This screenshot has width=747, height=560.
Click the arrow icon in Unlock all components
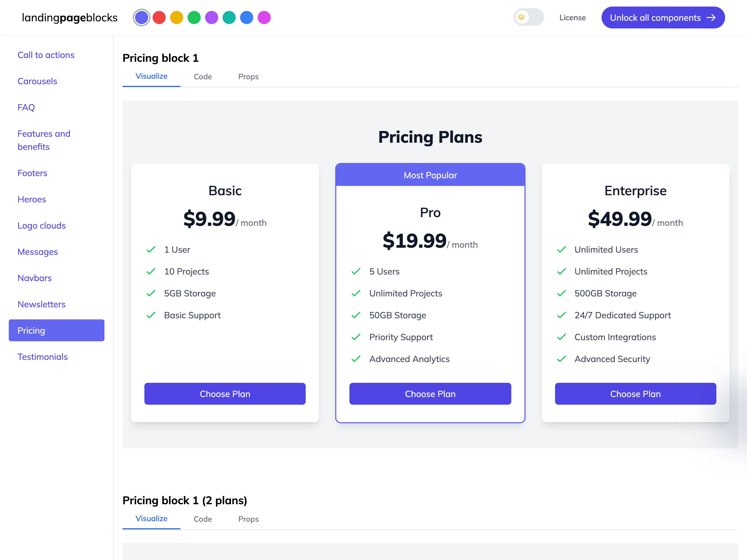[711, 17]
